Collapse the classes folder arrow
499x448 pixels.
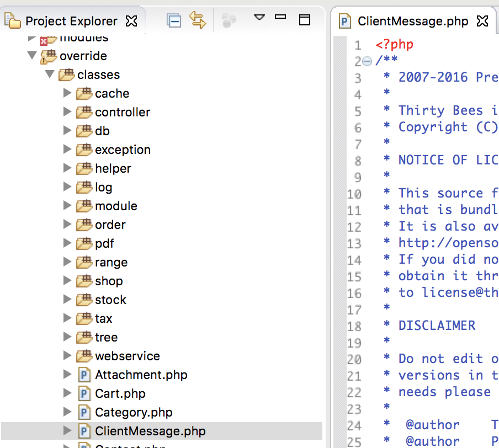click(x=50, y=75)
